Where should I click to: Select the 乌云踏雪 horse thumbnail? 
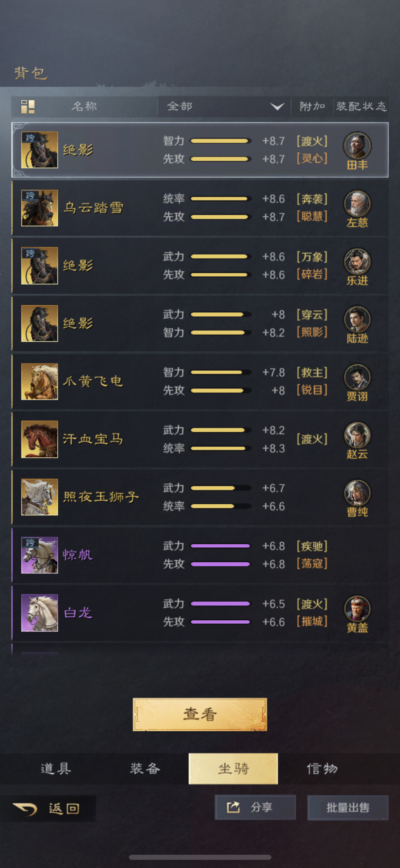[40, 208]
